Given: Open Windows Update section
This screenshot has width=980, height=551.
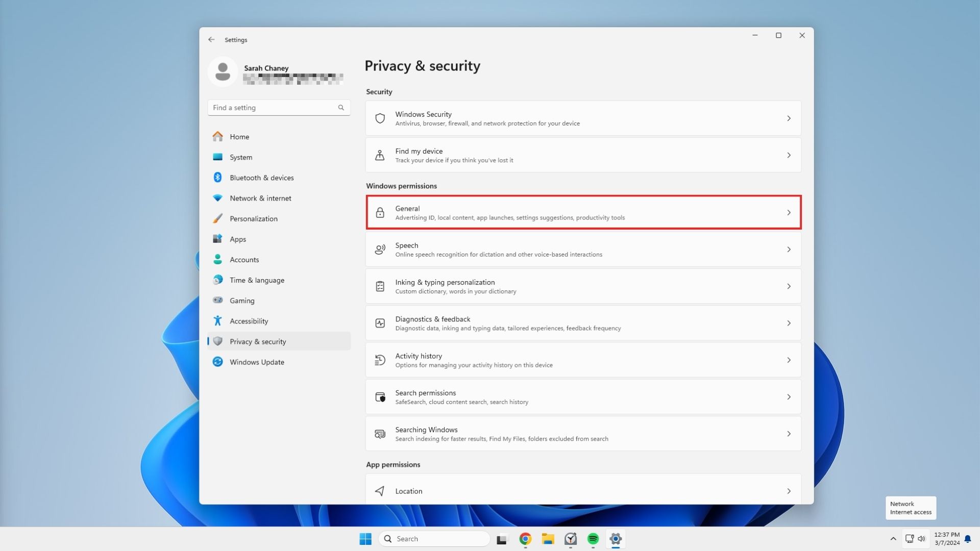Looking at the screenshot, I should [279, 362].
